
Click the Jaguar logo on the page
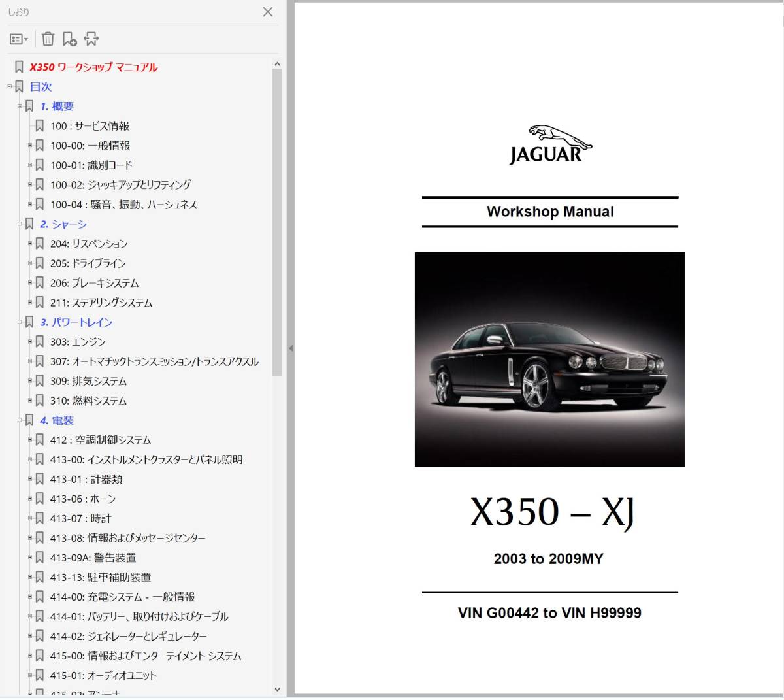[x=550, y=144]
